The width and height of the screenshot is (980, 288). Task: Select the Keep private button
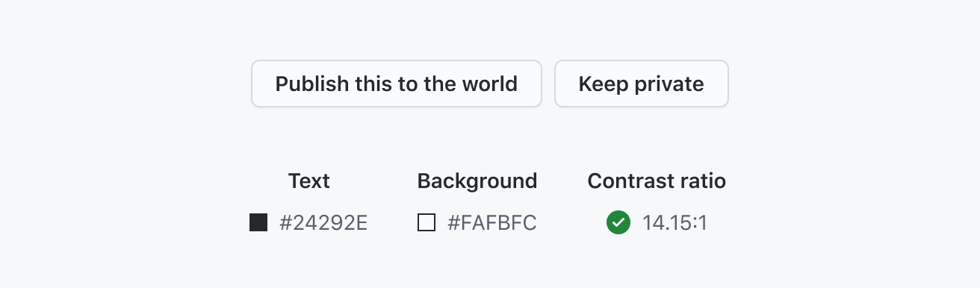pyautogui.click(x=642, y=84)
